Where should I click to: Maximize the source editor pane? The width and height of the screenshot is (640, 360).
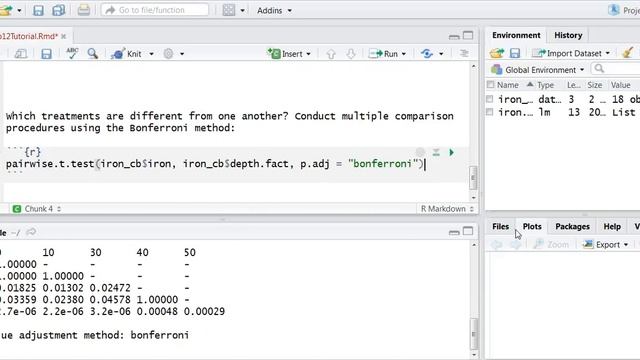coord(468,36)
